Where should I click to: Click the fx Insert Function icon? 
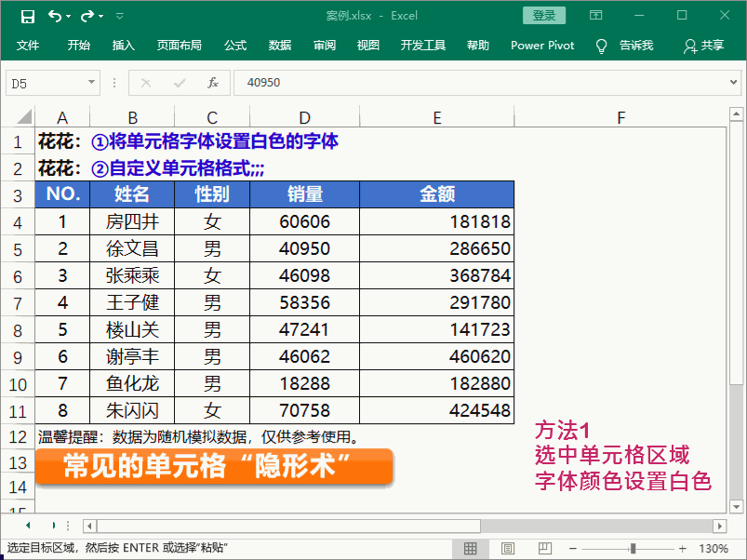click(x=212, y=83)
